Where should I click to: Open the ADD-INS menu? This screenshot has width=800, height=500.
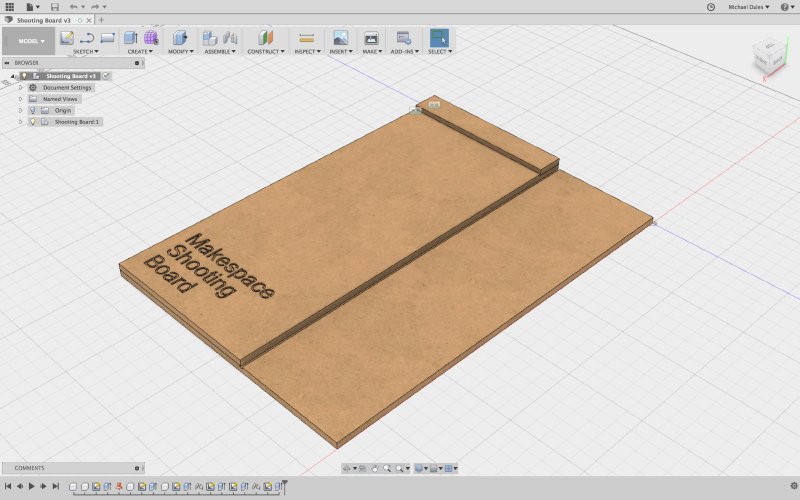pyautogui.click(x=405, y=52)
